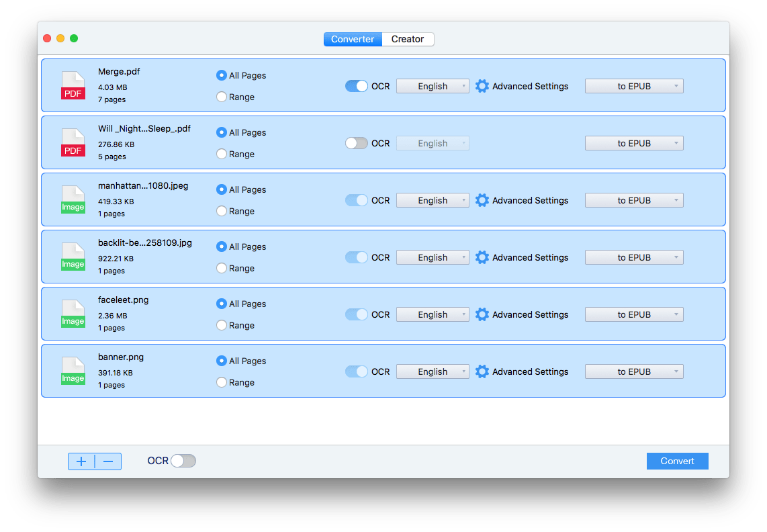Toggle OCR switch for backlit-be...258109.jpg

click(x=357, y=257)
